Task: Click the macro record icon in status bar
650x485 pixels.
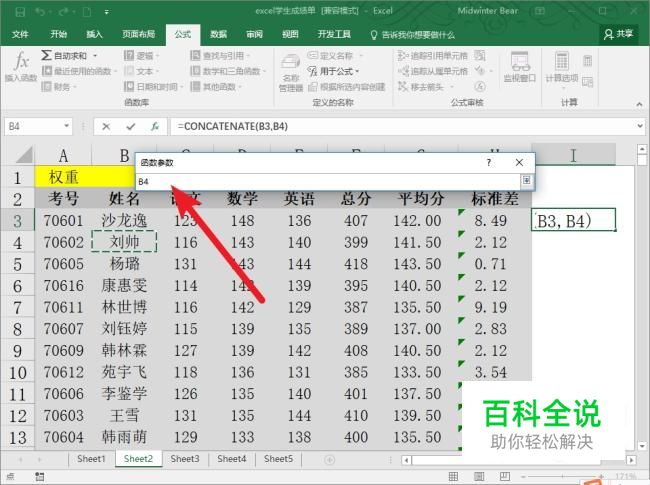Action: [39, 476]
